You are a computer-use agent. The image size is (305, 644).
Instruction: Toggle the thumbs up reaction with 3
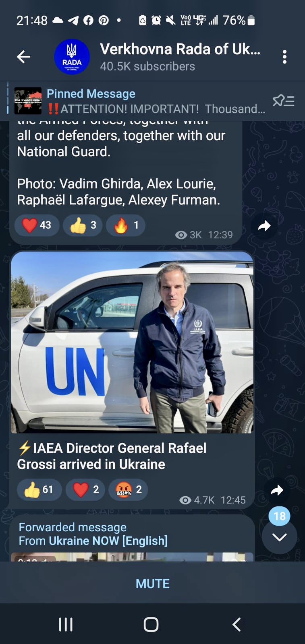(83, 225)
